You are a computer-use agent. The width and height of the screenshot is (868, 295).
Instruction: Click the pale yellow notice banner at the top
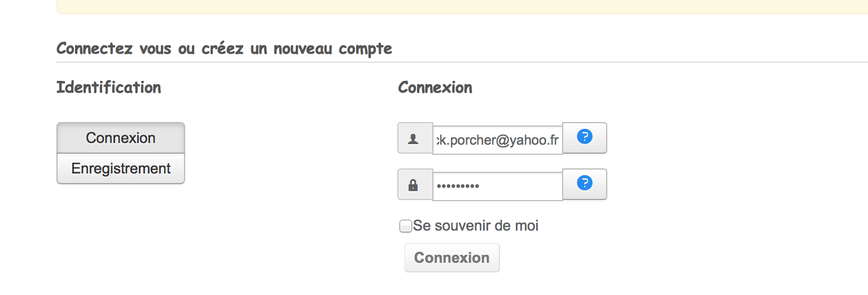(451, 6)
